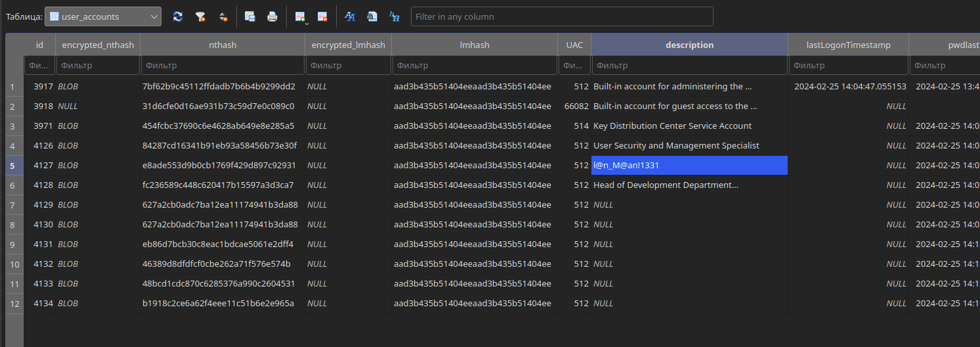This screenshot has height=347, width=980.
Task: Insert a new record icon
Action: click(300, 16)
